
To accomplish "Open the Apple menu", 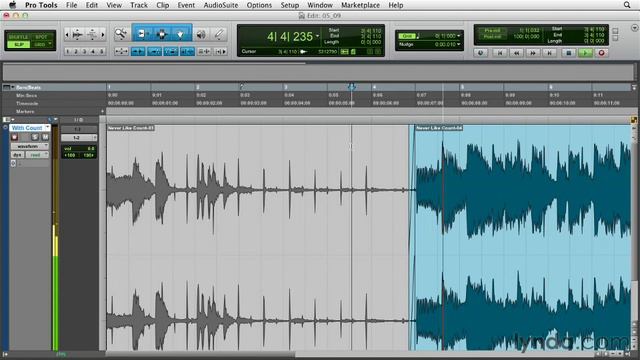I will [13, 5].
